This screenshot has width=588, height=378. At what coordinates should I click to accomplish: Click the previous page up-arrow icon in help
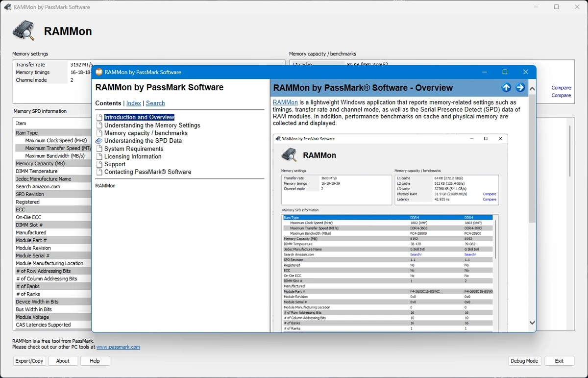point(506,87)
